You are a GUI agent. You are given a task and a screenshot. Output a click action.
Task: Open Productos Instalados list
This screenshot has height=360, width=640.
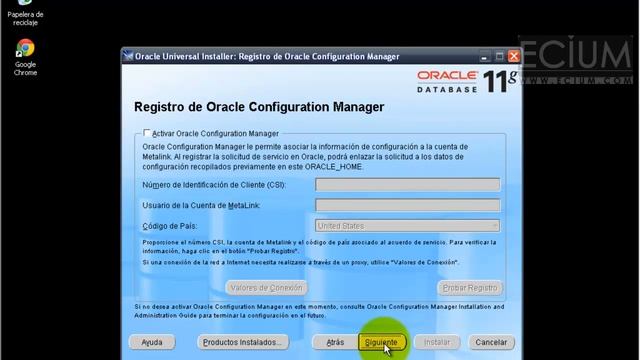[x=243, y=342]
